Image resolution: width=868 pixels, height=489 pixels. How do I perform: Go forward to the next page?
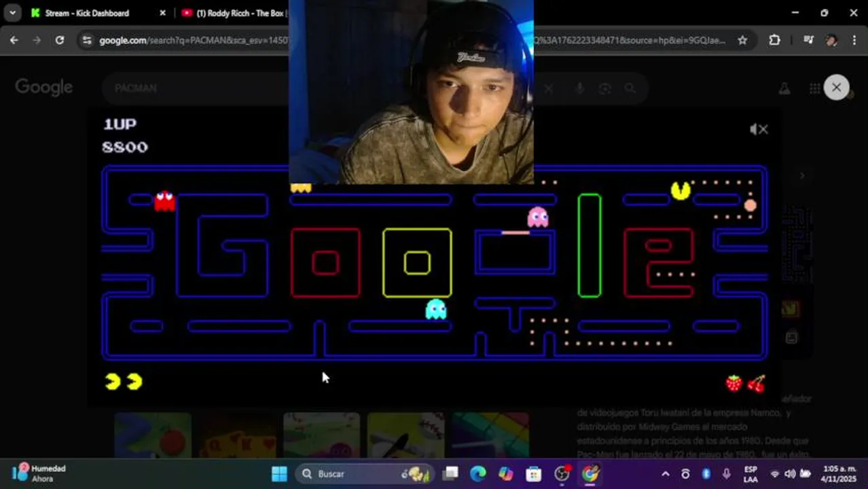pyautogui.click(x=37, y=40)
